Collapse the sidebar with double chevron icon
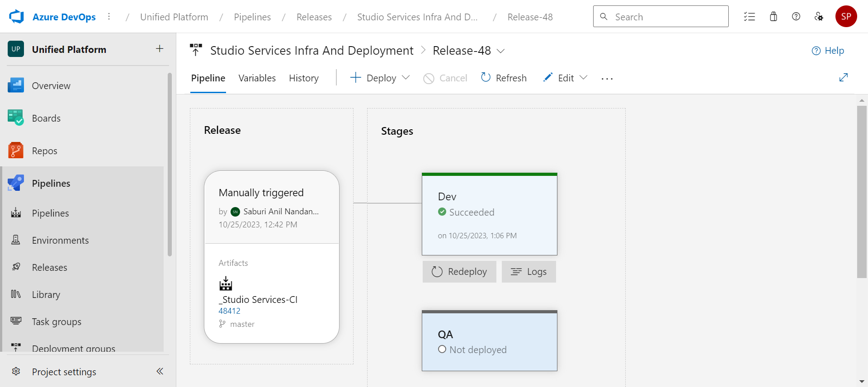Image resolution: width=868 pixels, height=387 pixels. pyautogui.click(x=160, y=371)
